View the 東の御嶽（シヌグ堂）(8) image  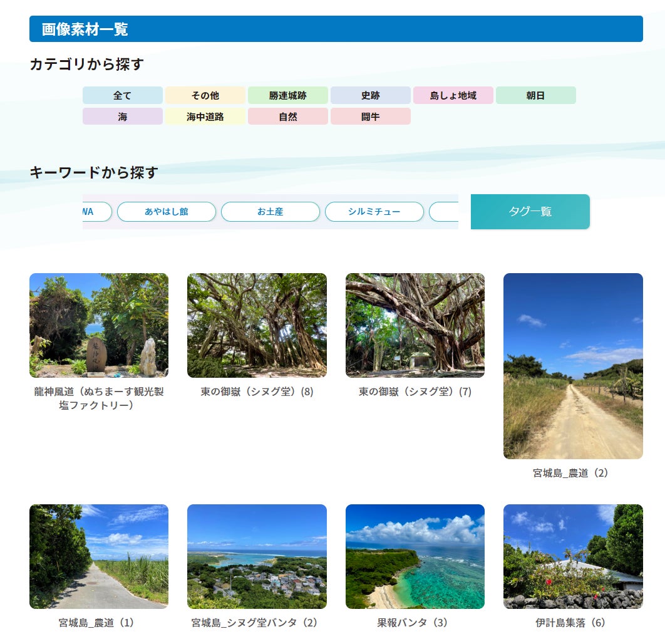coord(257,325)
